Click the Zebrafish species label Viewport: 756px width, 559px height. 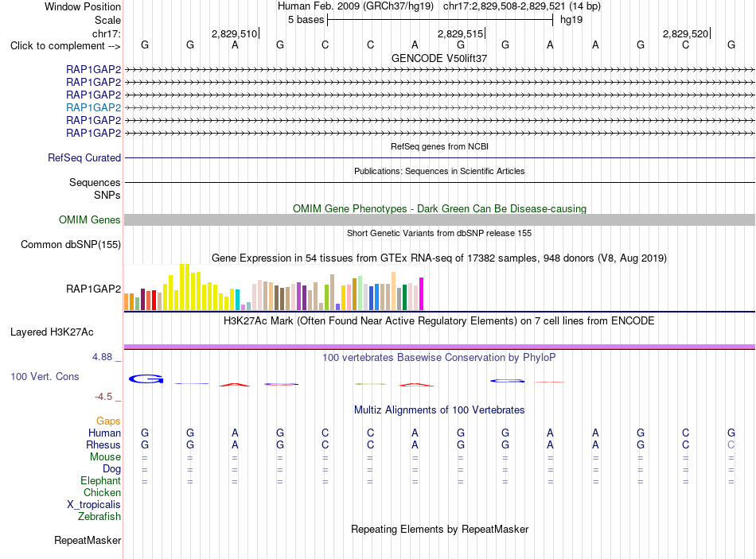point(99,517)
